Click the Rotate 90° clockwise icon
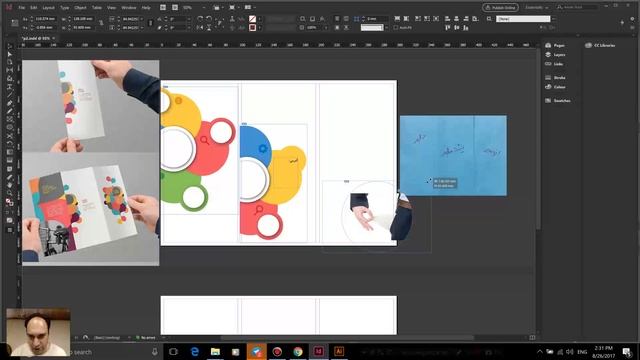Image resolution: width=640 pixels, height=360 pixels. (200, 19)
